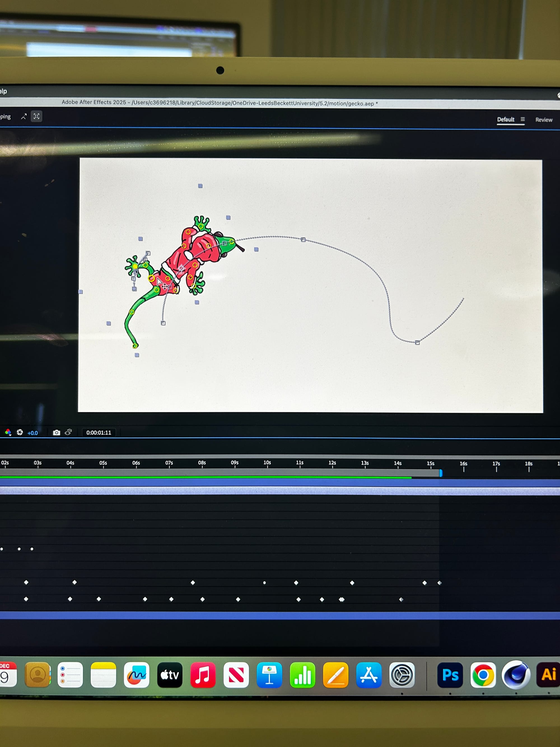Click the exposure value +0.0
Viewport: 560px width, 747px height.
tap(33, 433)
